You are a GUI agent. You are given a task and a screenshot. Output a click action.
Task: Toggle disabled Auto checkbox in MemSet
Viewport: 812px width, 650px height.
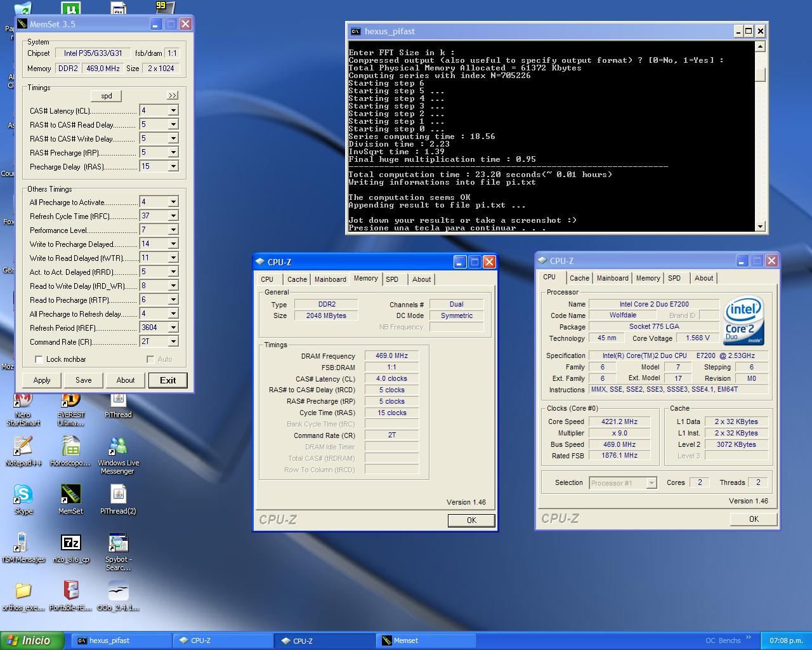(150, 359)
